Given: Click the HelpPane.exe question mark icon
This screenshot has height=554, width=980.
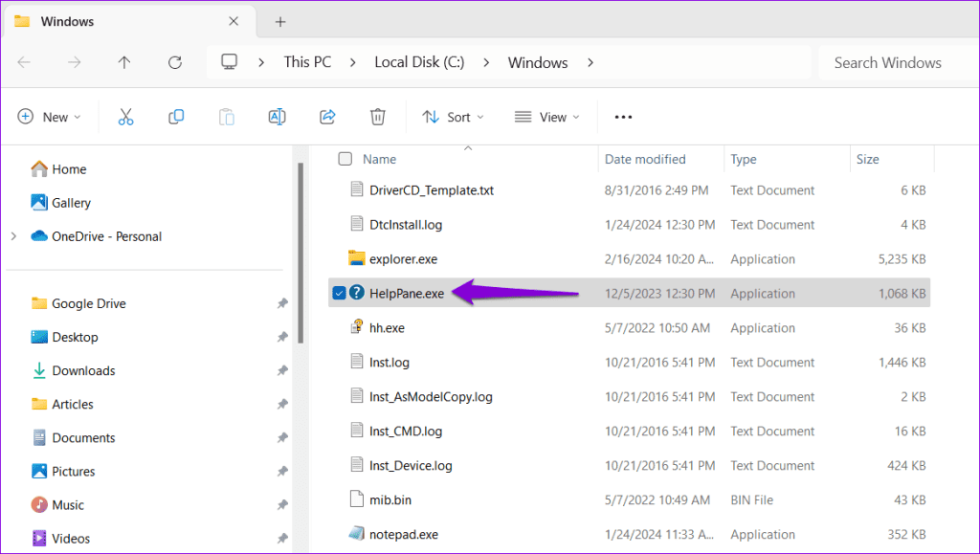Looking at the screenshot, I should pos(356,292).
